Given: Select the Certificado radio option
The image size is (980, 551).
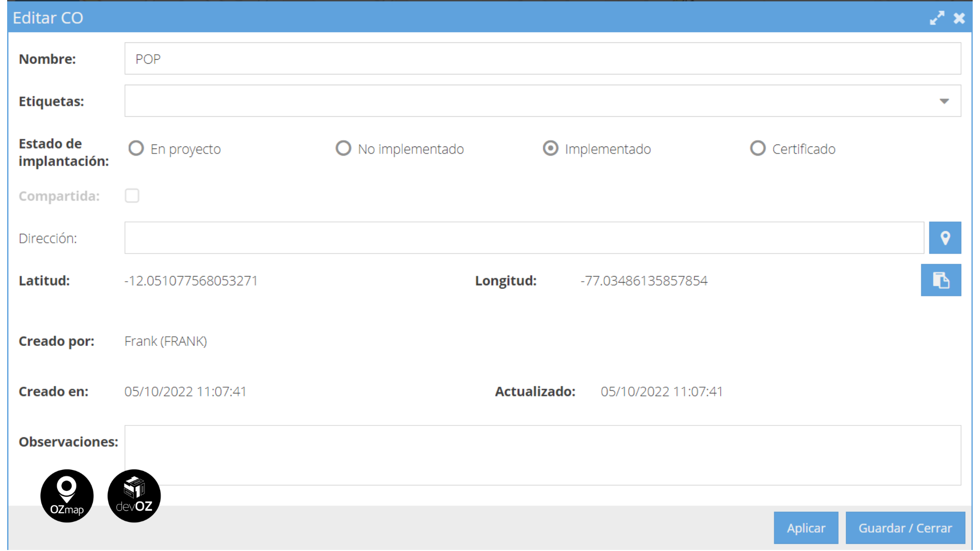Looking at the screenshot, I should point(758,148).
